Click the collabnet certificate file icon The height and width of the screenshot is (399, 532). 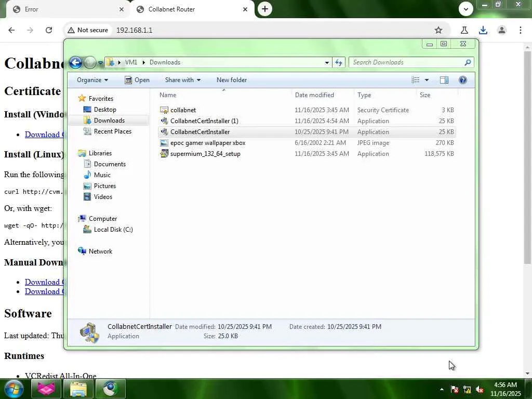(164, 110)
